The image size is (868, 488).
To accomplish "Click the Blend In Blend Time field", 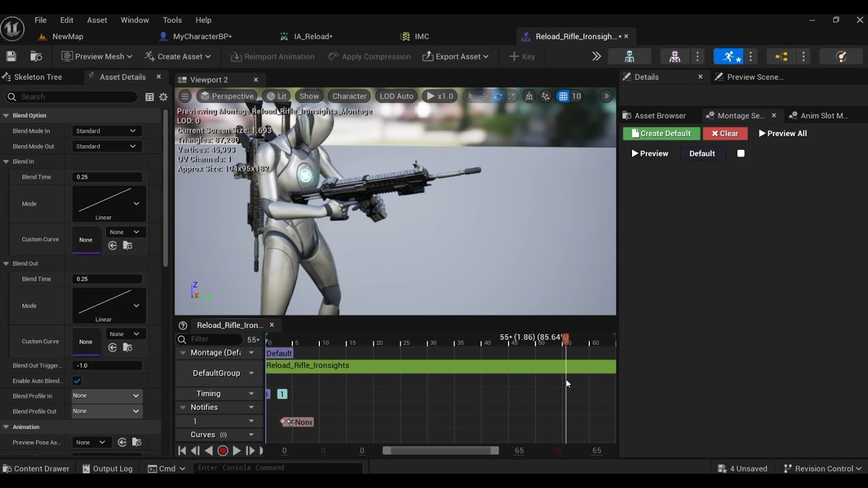I will pos(107,177).
